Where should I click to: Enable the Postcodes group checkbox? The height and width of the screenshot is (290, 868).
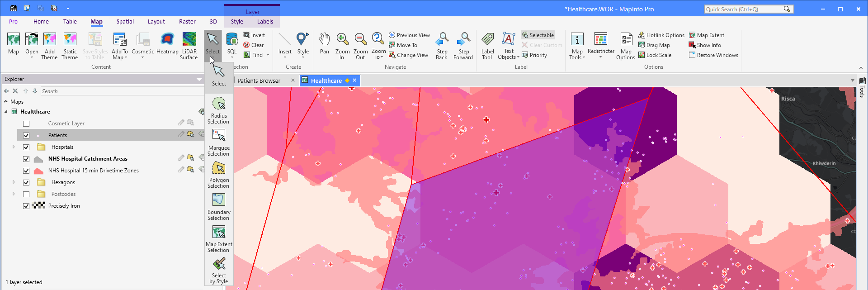(26, 194)
